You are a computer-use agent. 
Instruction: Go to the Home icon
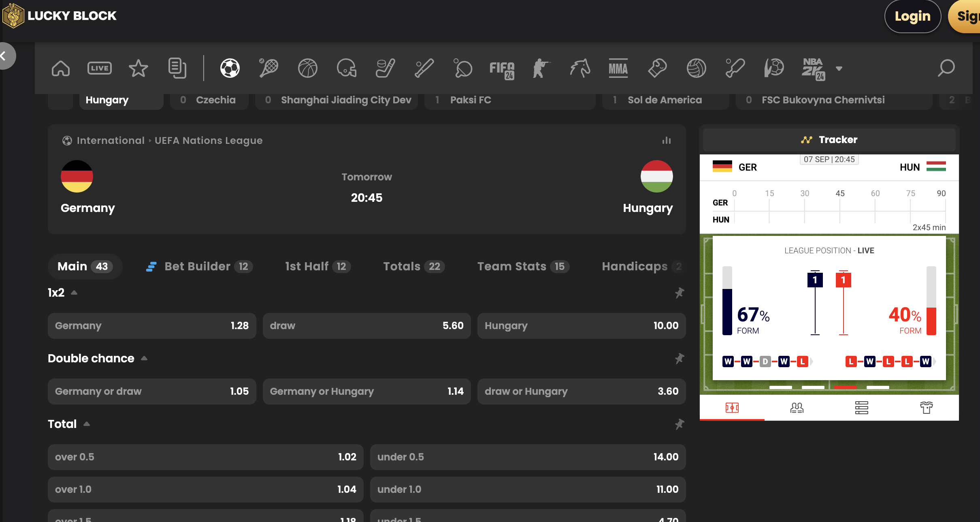tap(61, 68)
